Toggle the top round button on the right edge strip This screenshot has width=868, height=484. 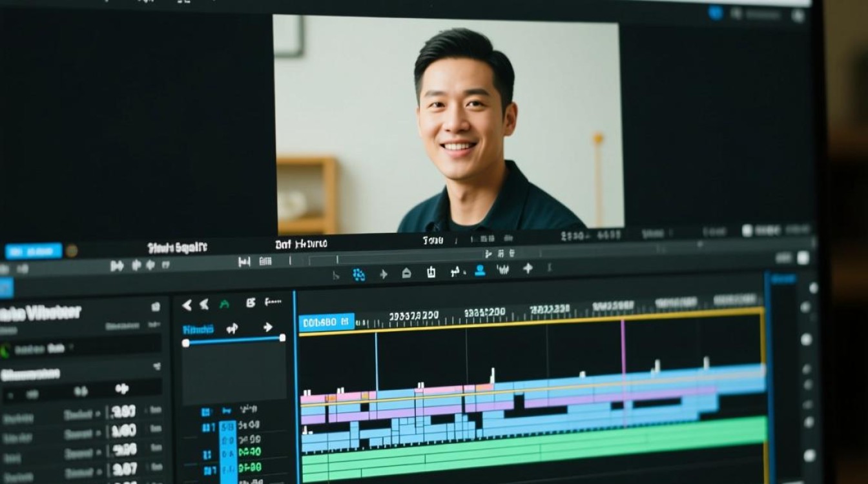pos(813,288)
